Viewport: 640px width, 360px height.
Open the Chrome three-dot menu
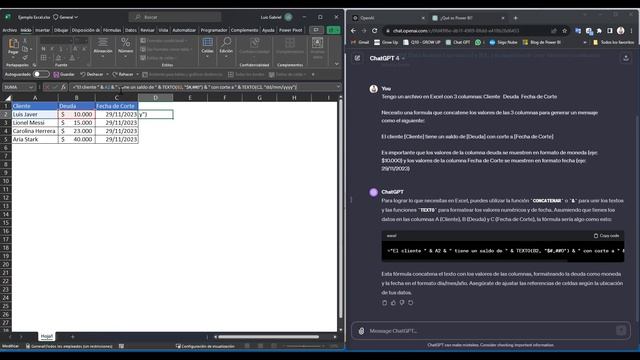[x=631, y=31]
